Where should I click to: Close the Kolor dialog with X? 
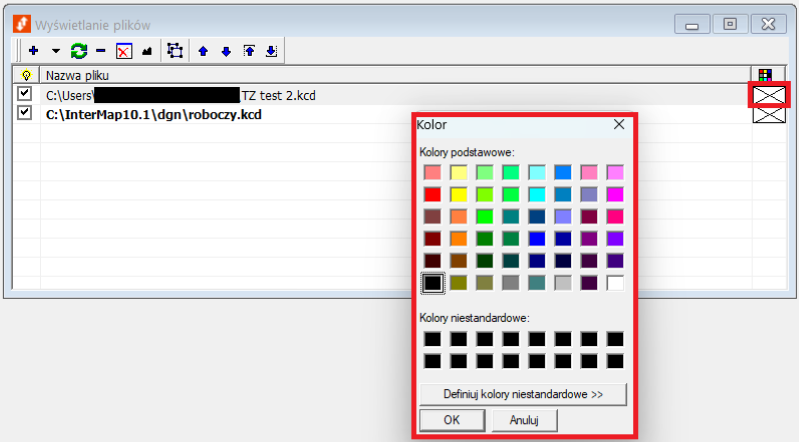click(619, 125)
